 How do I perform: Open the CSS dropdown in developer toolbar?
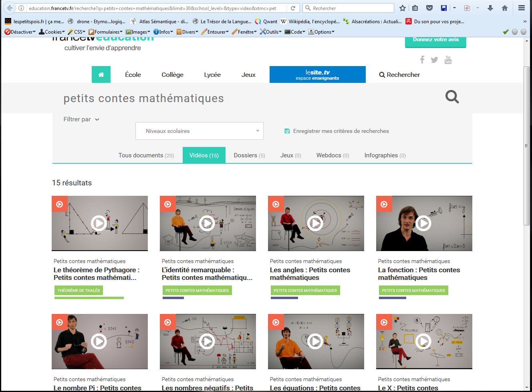click(x=77, y=32)
